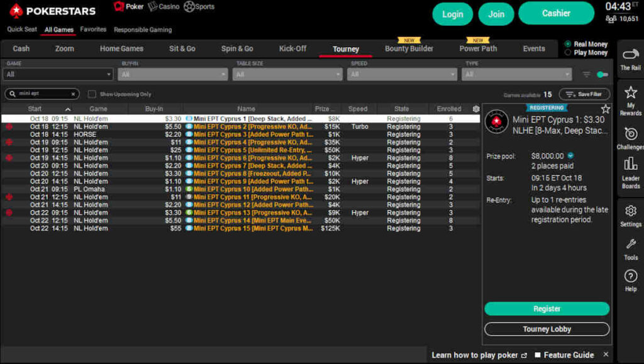Go to Quick Seat
Screen dimensions: 644x364
click(22, 29)
